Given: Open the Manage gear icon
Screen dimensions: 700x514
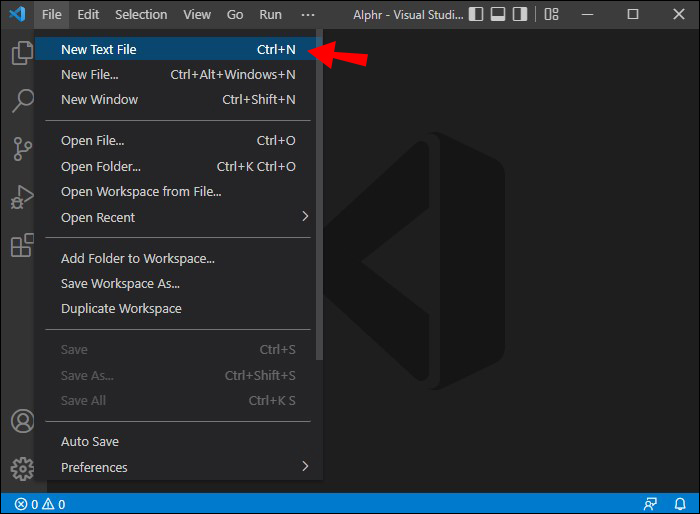Looking at the screenshot, I should pos(21,468).
